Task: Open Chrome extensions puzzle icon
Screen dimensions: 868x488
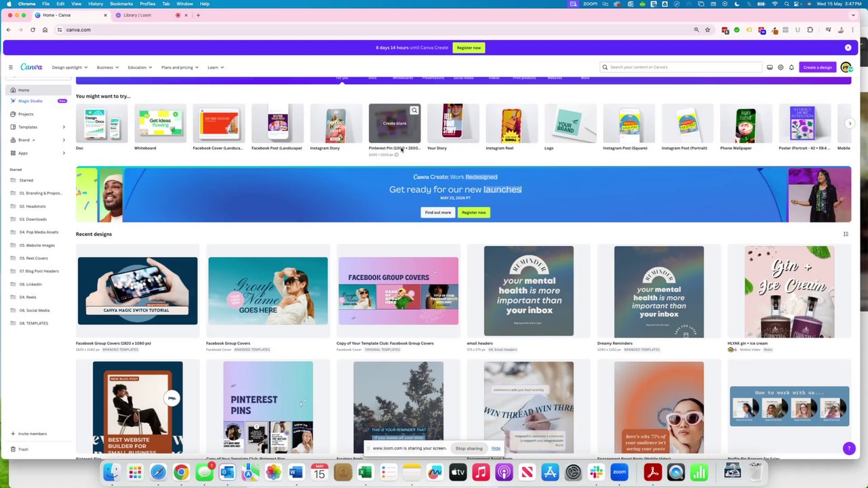Action: click(x=810, y=30)
